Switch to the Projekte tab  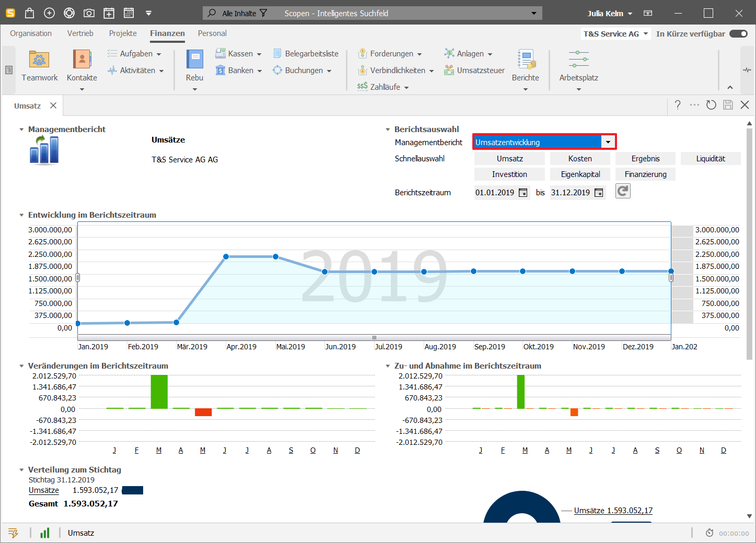[123, 33]
